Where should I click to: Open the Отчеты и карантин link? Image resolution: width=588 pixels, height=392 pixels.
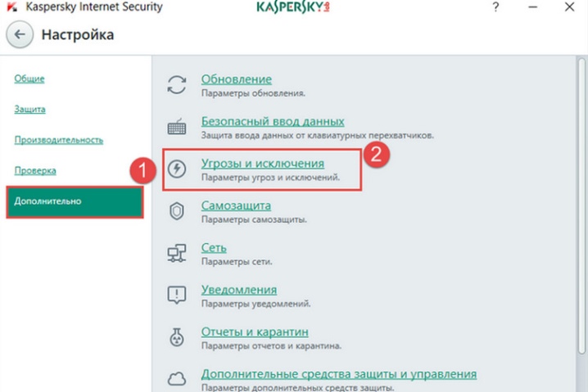pos(255,332)
